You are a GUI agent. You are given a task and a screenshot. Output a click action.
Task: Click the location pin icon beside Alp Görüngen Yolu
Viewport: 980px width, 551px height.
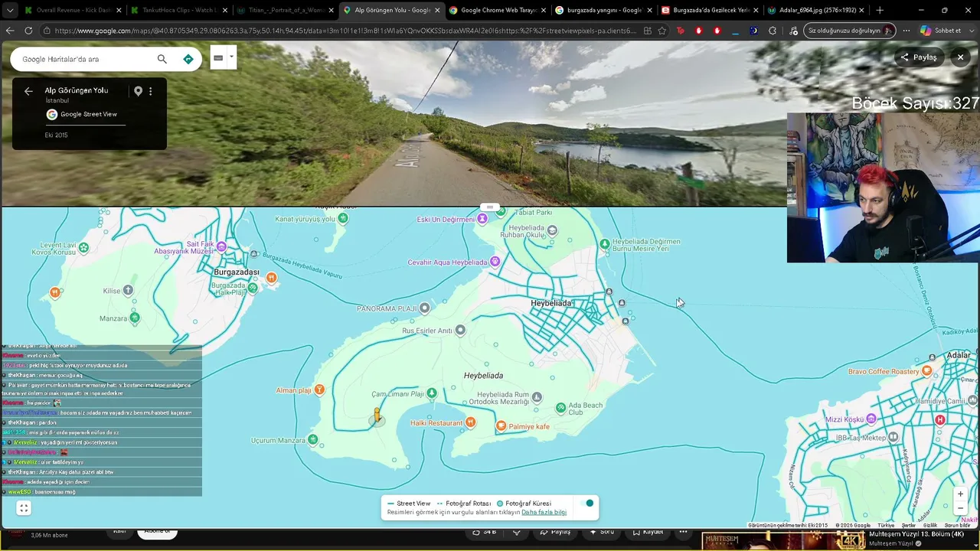point(138,91)
